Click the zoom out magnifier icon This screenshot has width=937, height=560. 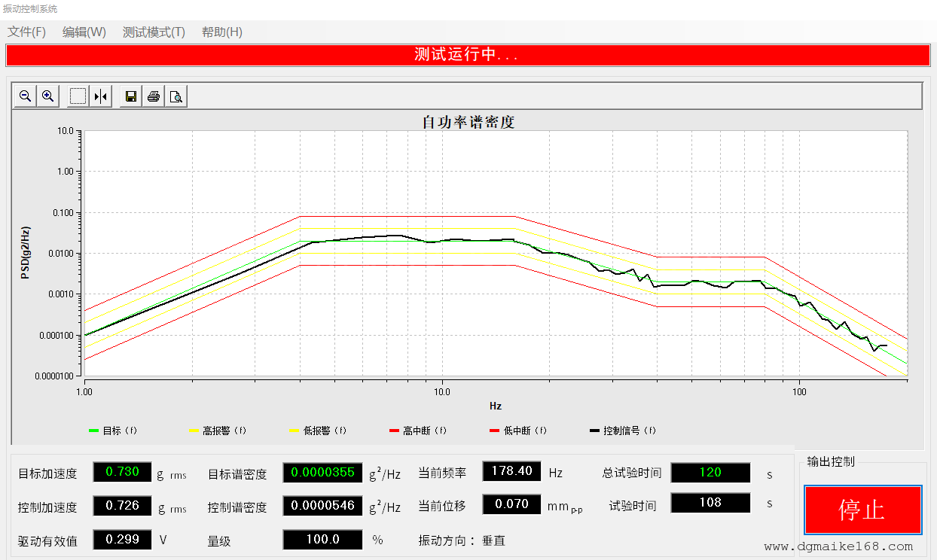click(25, 96)
